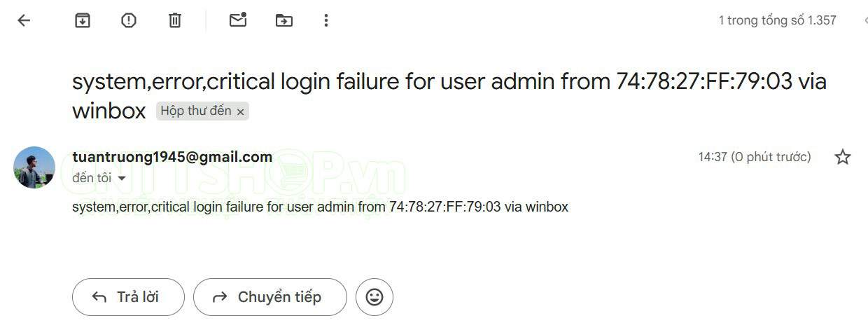Click sender tuantruong1945@gmail.com
The height and width of the screenshot is (330, 868).
point(172,157)
